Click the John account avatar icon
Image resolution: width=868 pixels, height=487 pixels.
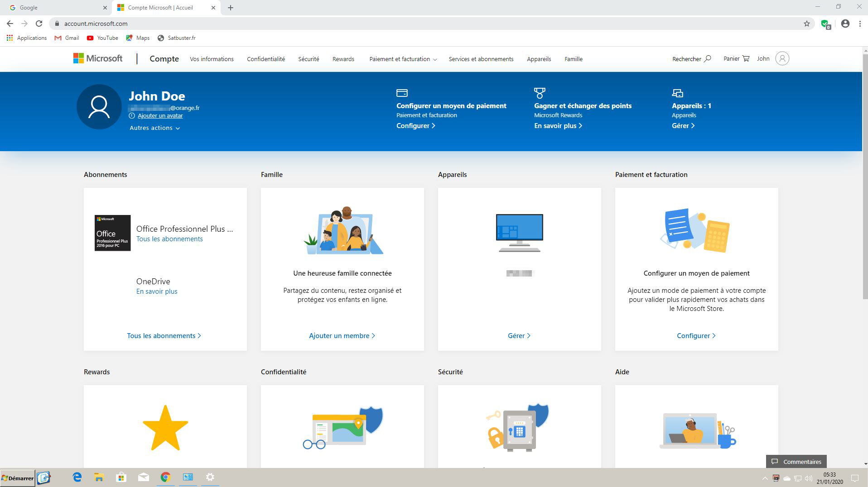click(x=782, y=58)
